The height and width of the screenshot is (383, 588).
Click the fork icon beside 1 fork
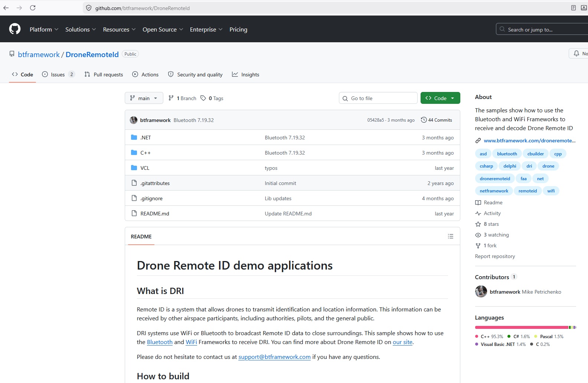point(478,245)
